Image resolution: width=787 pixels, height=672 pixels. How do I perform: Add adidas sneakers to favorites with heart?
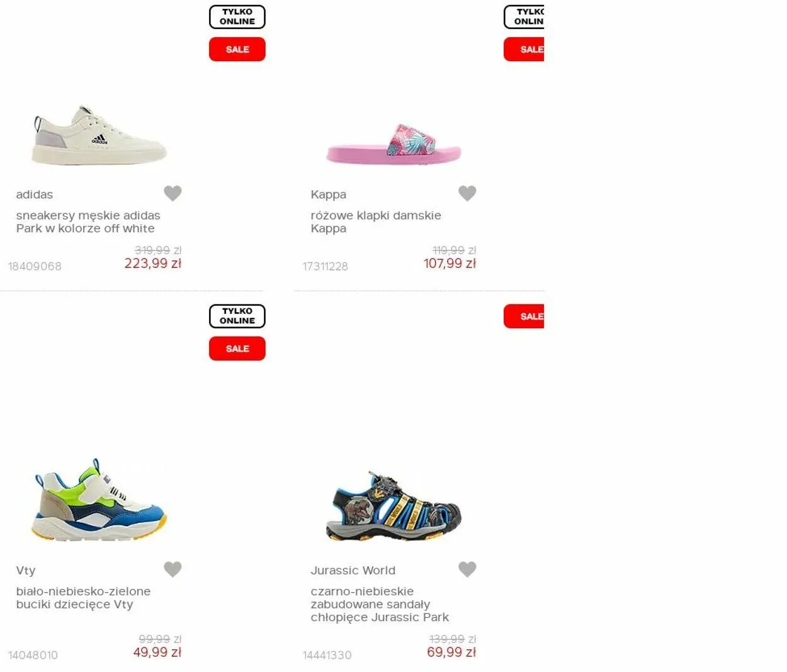point(173,193)
